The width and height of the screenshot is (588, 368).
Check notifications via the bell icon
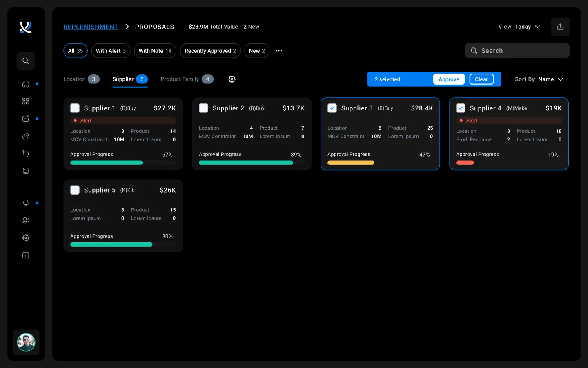pyautogui.click(x=25, y=202)
